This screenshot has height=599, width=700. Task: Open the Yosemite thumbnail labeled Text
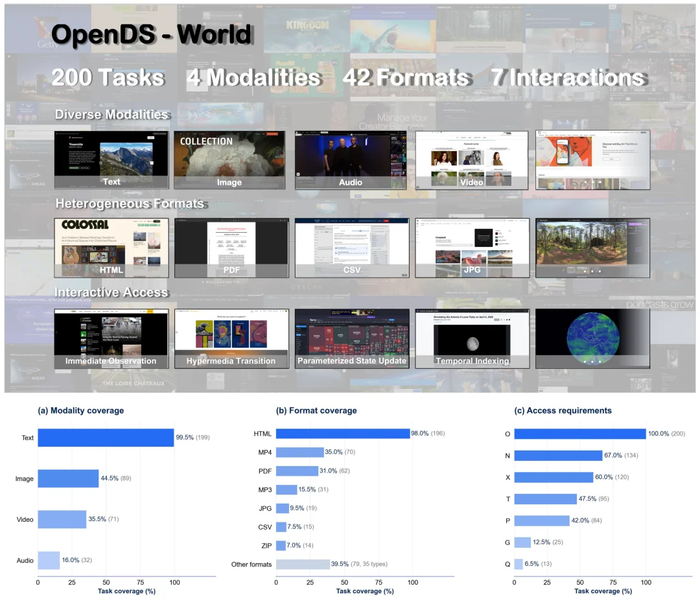pyautogui.click(x=111, y=159)
